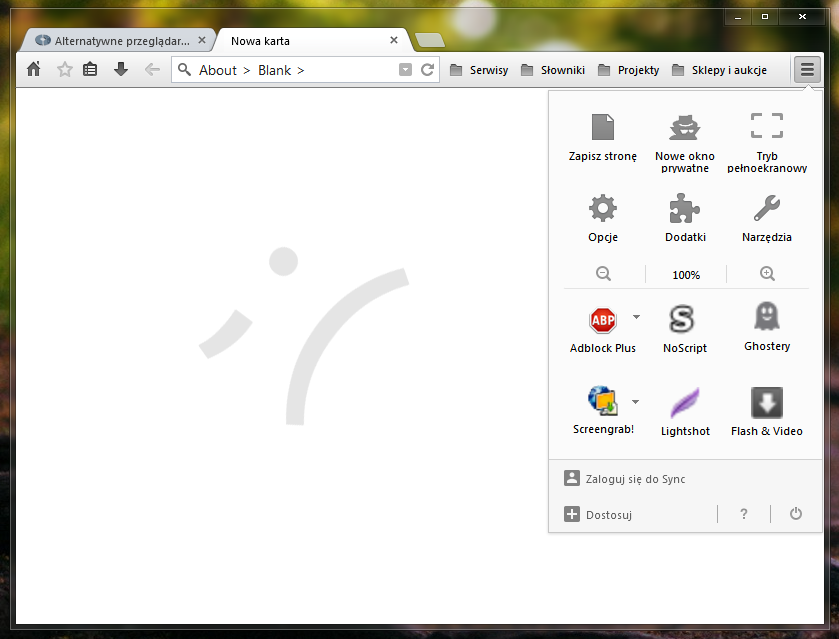Viewport: 839px width, 639px height.
Task: Open Dodatki add-ons manager
Action: click(685, 218)
